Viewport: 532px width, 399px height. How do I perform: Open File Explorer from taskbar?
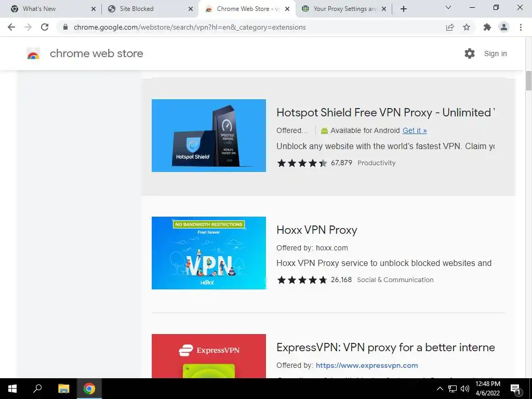[x=63, y=389]
